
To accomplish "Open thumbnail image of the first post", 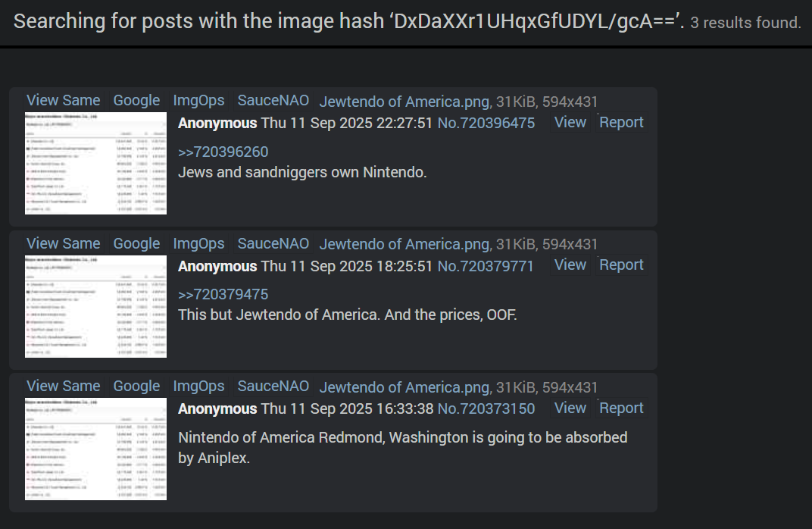I will click(x=95, y=163).
